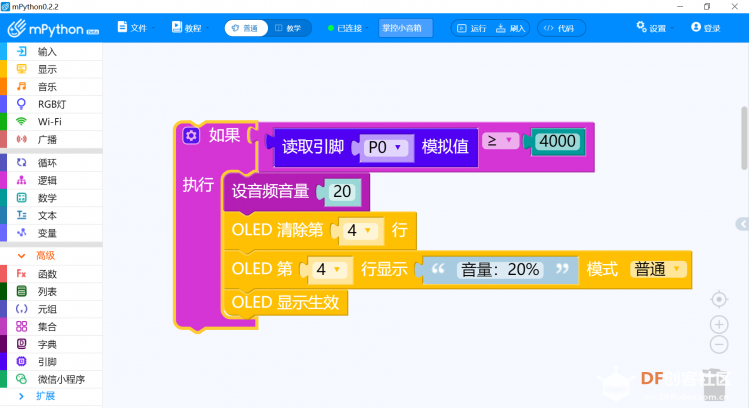Open the ≥ comparison operator dropdown

(501, 140)
